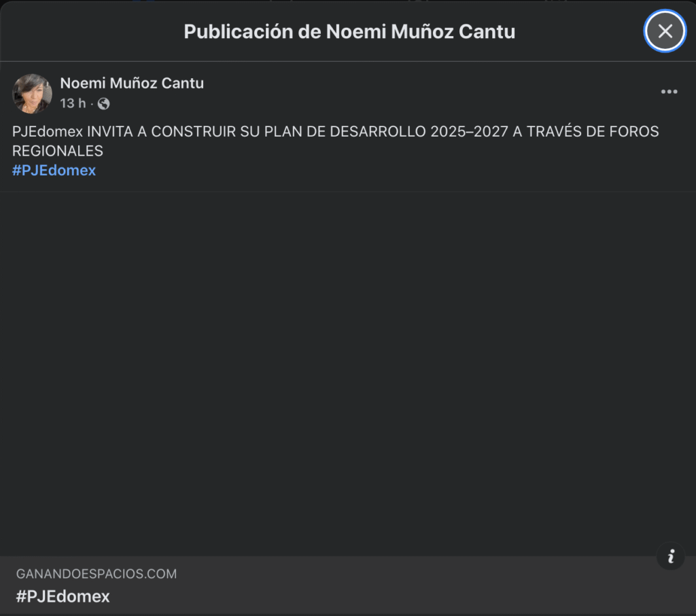This screenshot has width=696, height=616.
Task: Open the blue #PJEdomex hashtag link
Action: [x=54, y=171]
